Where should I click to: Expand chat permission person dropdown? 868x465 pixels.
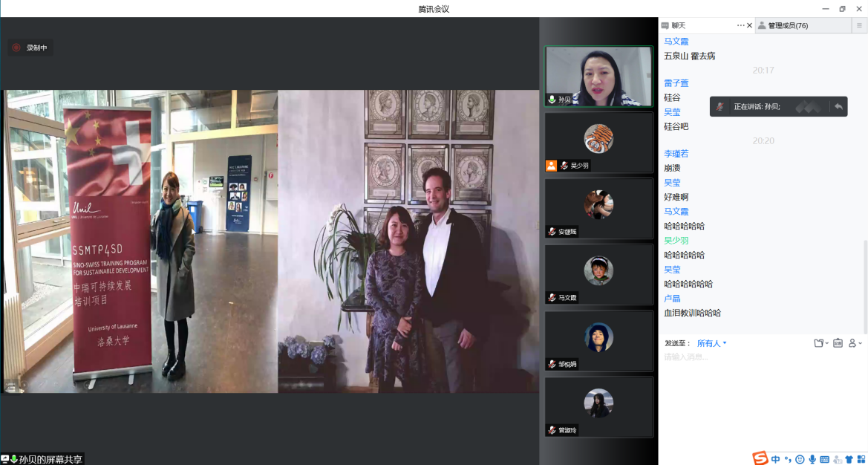855,343
